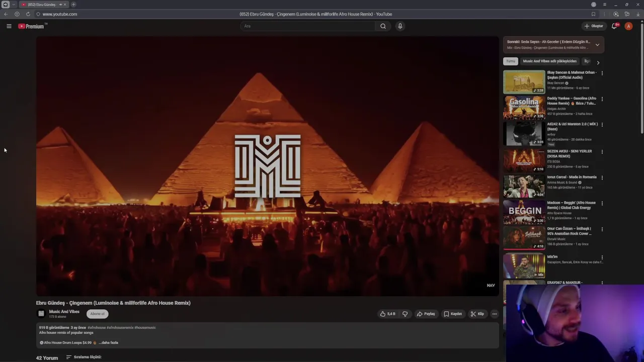The height and width of the screenshot is (362, 644).
Task: Click the Afro House Drum Loops $4.99 text
Action: pos(67,342)
